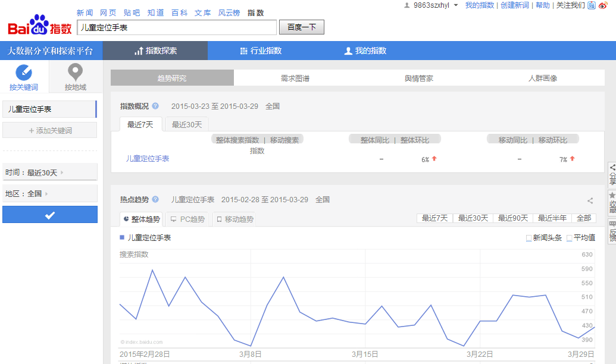Click the share icon in 热点趋势 header

[x=590, y=200]
